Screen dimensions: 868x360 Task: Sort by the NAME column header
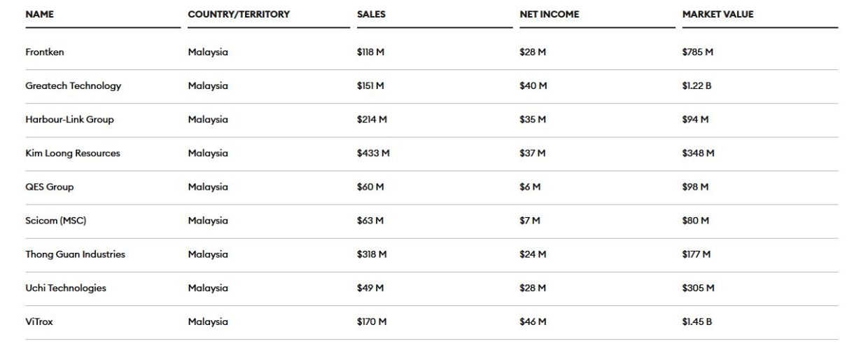pyautogui.click(x=40, y=14)
